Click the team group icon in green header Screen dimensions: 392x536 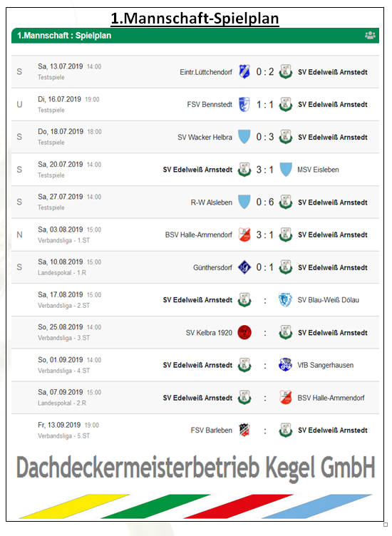370,35
